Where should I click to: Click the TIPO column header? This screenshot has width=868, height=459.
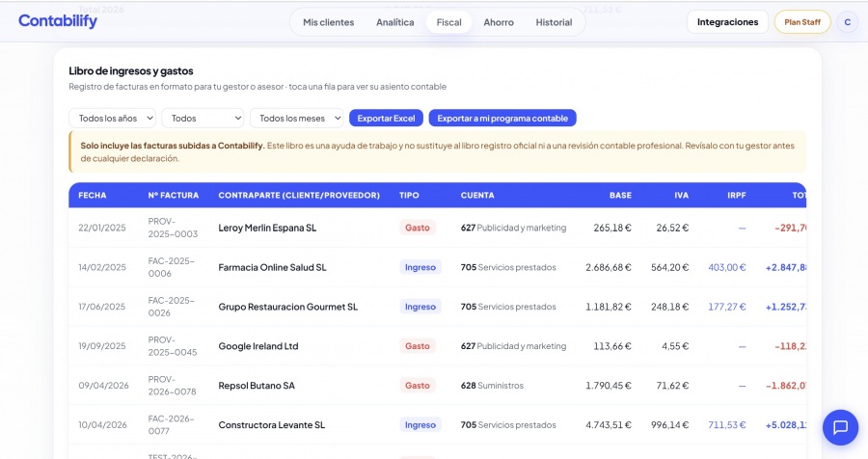(409, 195)
